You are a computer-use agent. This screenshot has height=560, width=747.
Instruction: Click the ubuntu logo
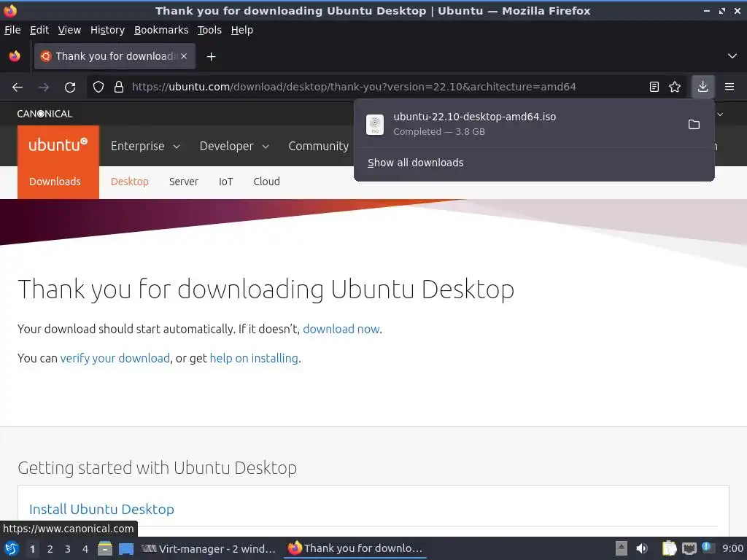pyautogui.click(x=58, y=145)
